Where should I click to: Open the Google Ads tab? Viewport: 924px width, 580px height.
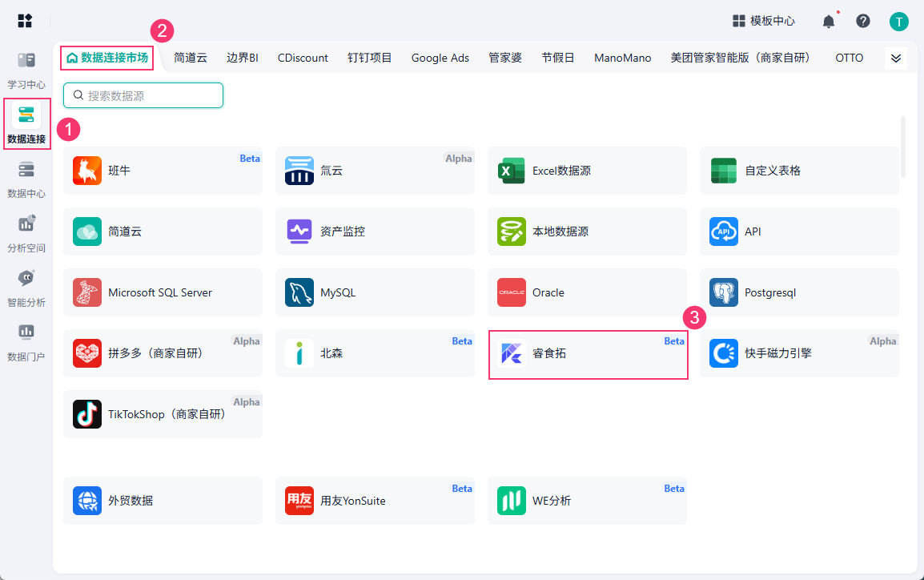point(440,58)
